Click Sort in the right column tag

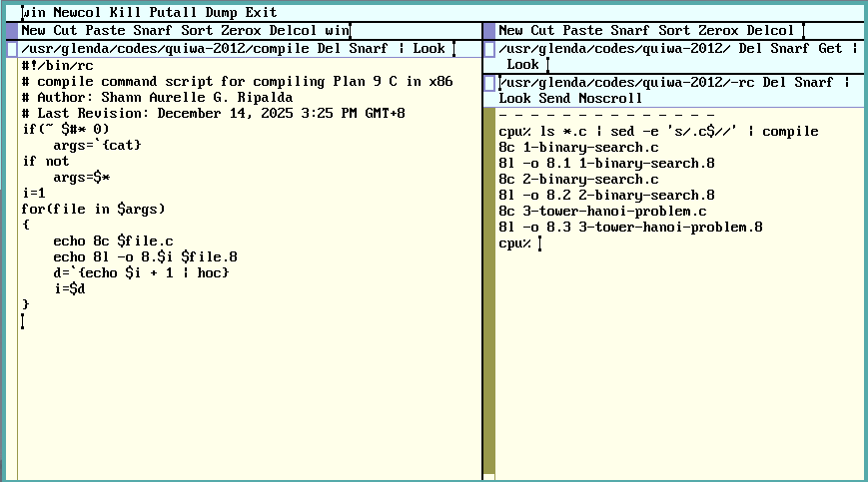click(x=673, y=30)
